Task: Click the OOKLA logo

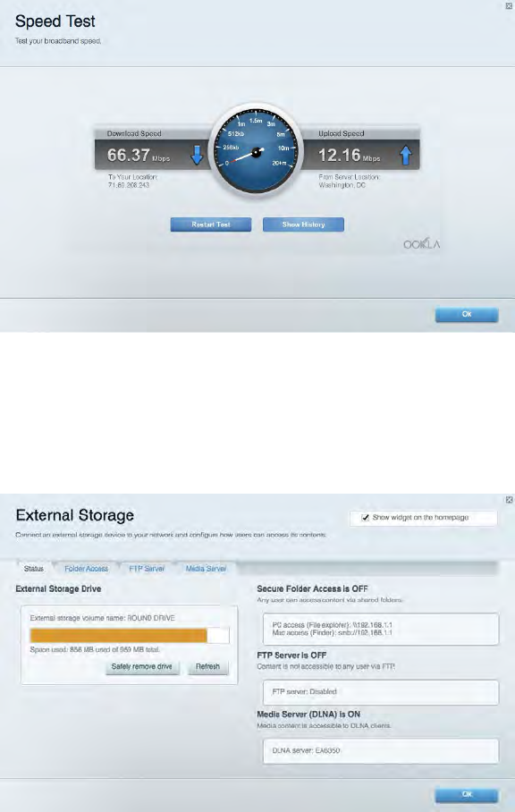Action: 421,244
